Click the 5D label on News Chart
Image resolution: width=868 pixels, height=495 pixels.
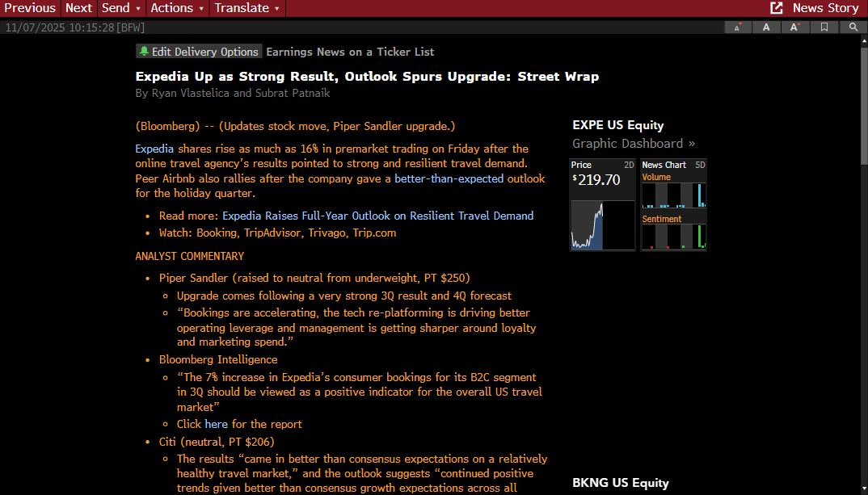click(700, 165)
